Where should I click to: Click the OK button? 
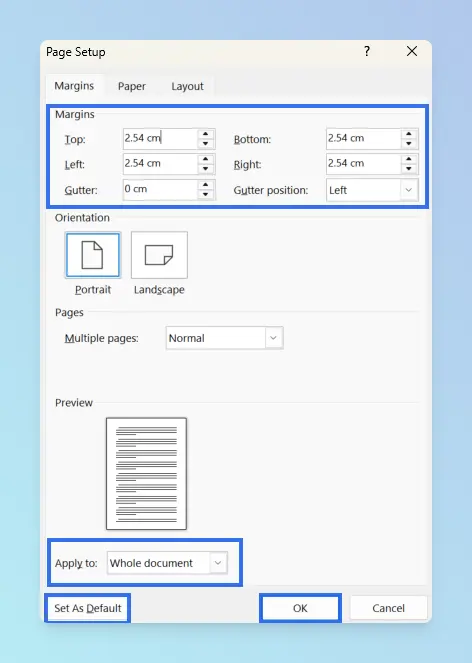point(300,608)
